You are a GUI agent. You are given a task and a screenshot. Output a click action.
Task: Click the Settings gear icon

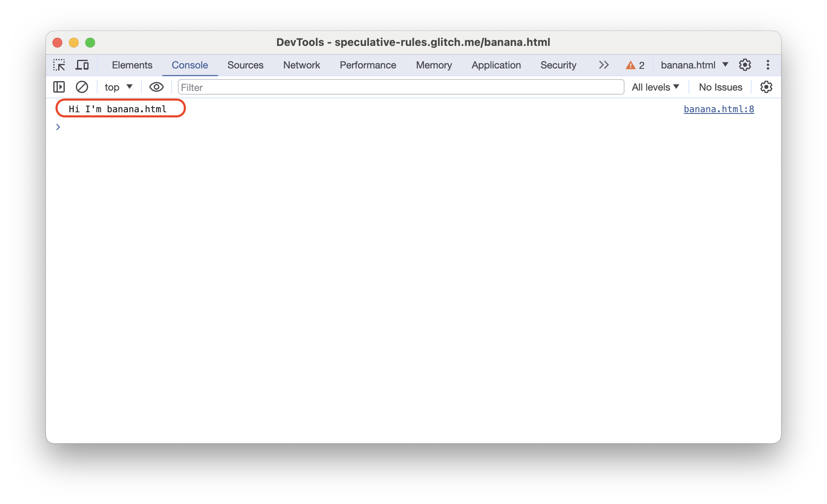tap(745, 65)
